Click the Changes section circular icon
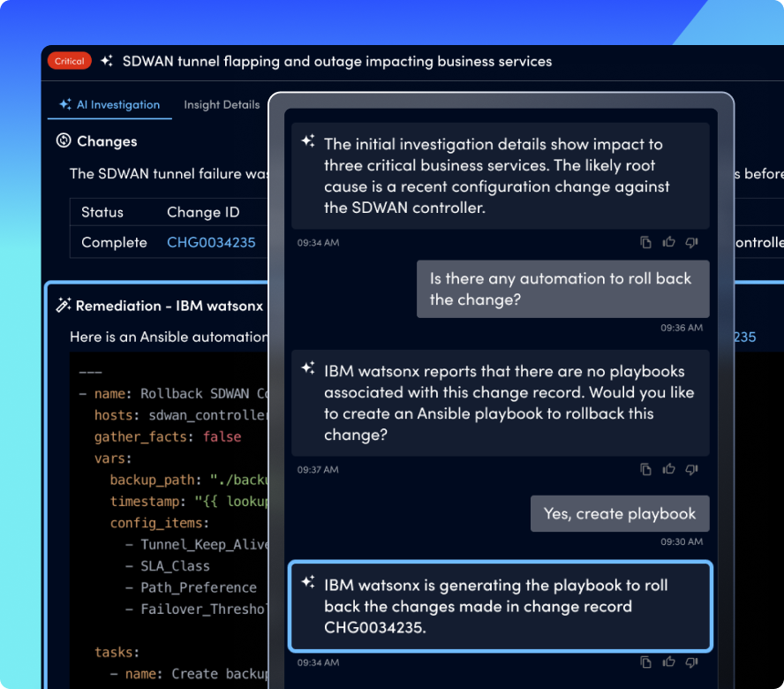 tap(64, 140)
